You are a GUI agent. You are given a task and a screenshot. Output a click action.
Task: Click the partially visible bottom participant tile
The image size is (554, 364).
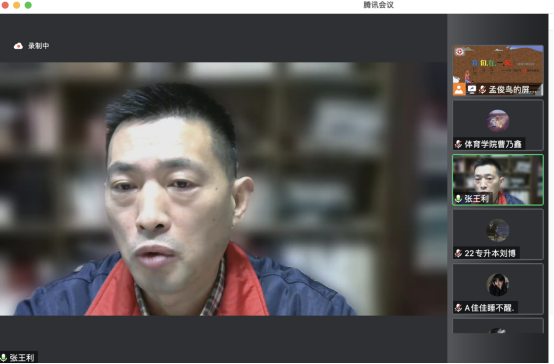(x=498, y=326)
